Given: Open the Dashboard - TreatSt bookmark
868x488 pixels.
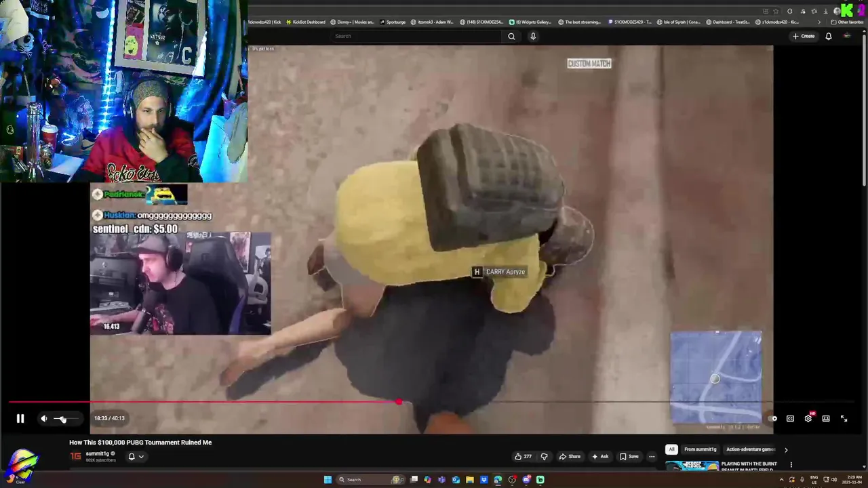Looking at the screenshot, I should [728, 22].
